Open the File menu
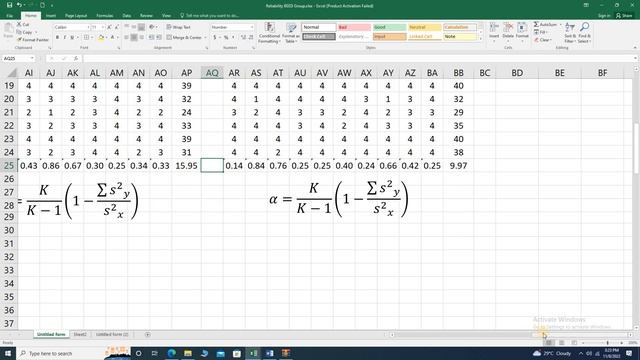The width and height of the screenshot is (640, 360). (9, 16)
